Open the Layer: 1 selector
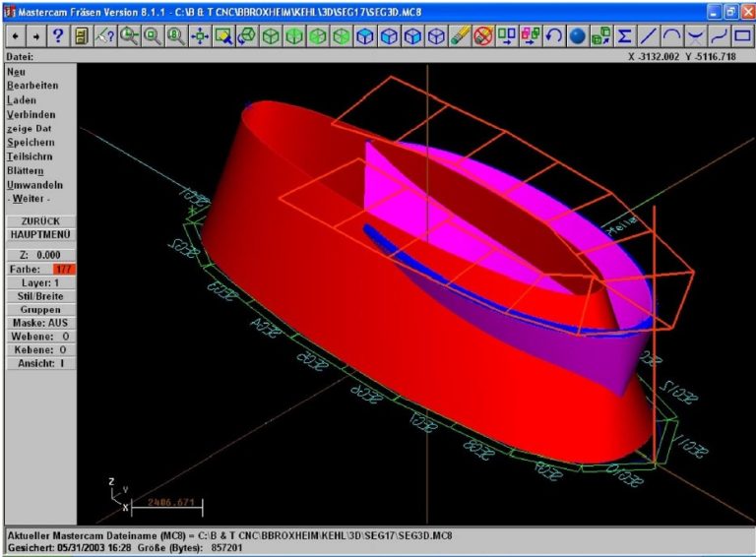756x557 pixels. point(39,281)
